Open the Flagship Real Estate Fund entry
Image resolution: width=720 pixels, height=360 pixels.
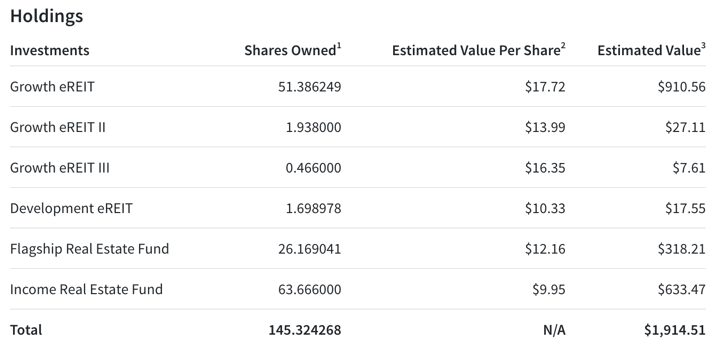(90, 249)
